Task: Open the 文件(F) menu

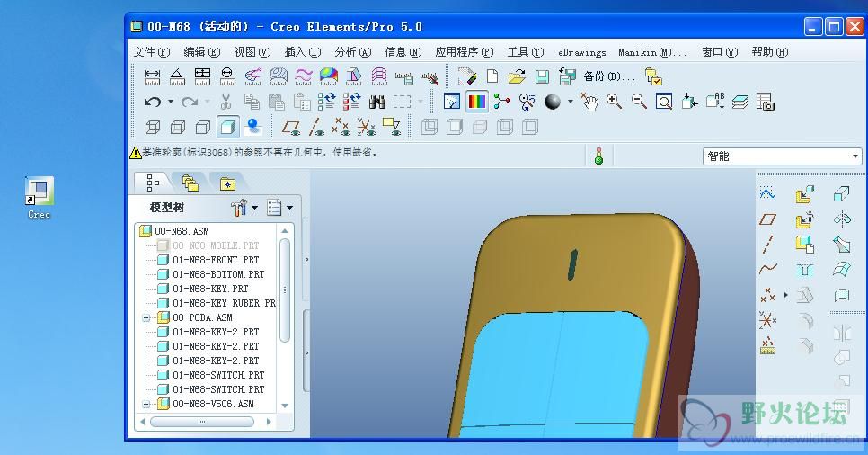Action: coord(151,52)
